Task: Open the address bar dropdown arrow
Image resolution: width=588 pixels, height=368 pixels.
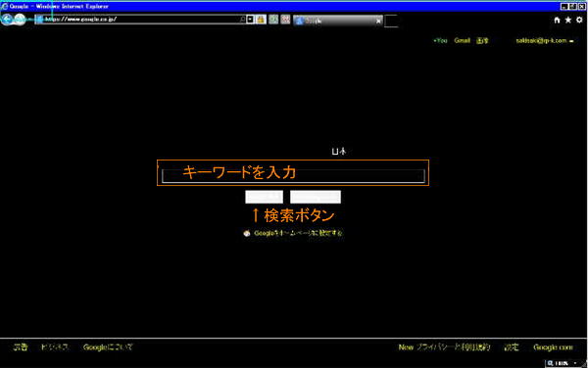Action: point(250,20)
